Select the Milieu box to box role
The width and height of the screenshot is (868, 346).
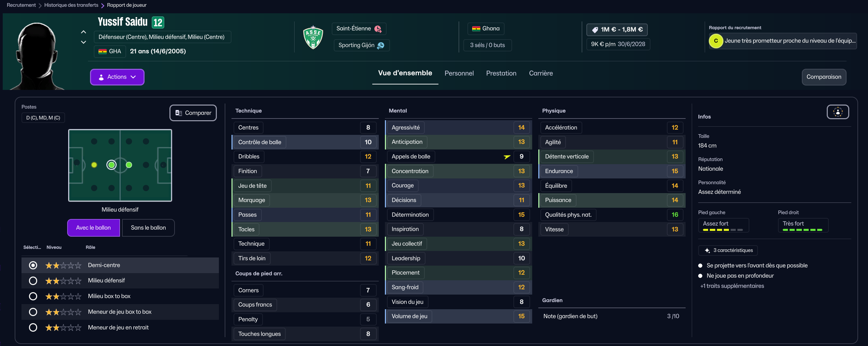tap(33, 296)
